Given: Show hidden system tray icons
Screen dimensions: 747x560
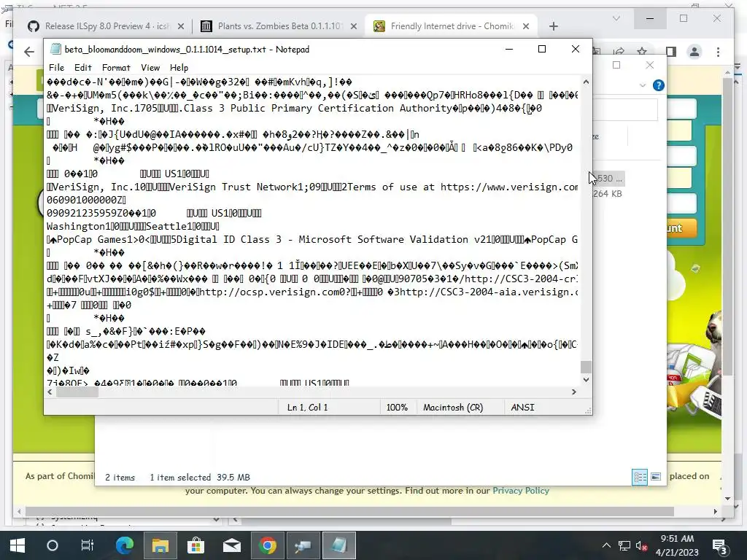Looking at the screenshot, I should [x=606, y=545].
